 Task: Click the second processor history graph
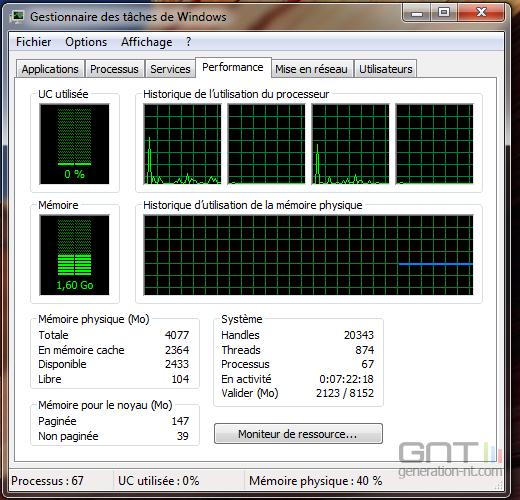point(266,144)
